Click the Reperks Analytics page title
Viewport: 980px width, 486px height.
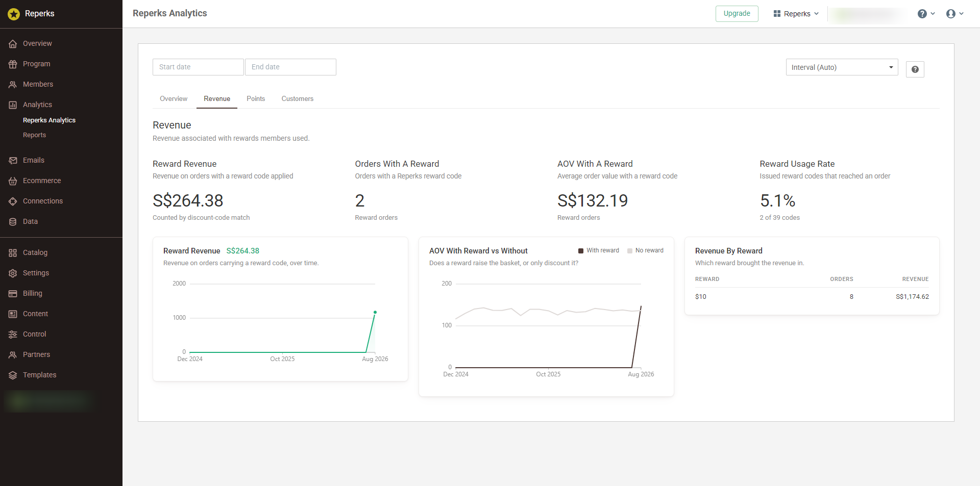point(170,13)
